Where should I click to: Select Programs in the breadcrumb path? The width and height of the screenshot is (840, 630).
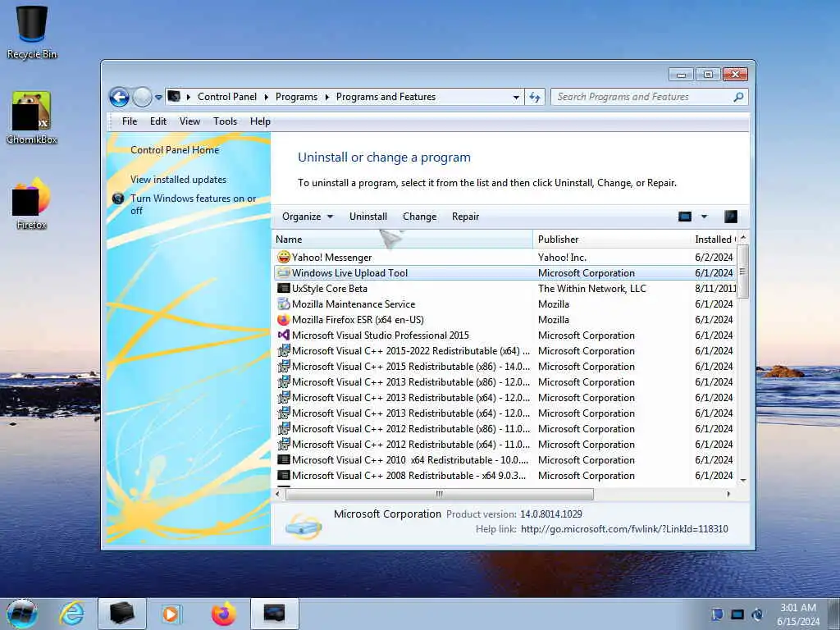(296, 97)
